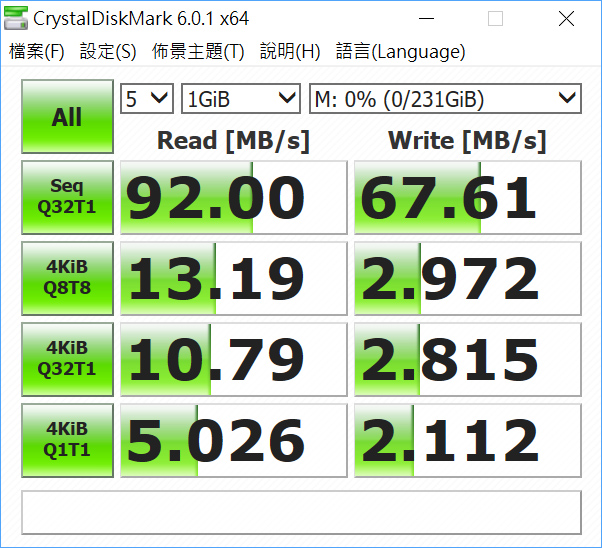Close the CrystalDiskMark window
The image size is (602, 548).
[566, 18]
